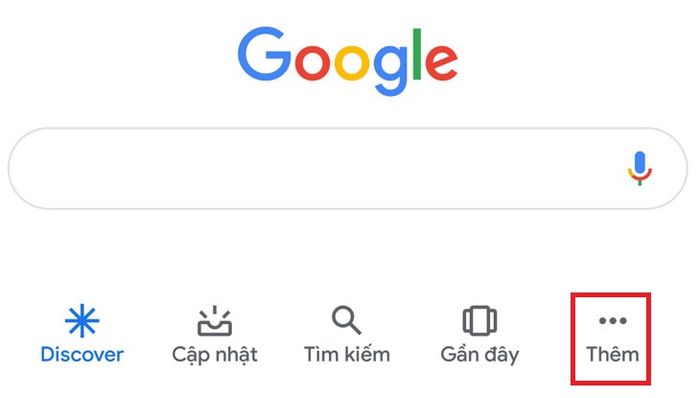Click the red letter e in logo

[441, 62]
